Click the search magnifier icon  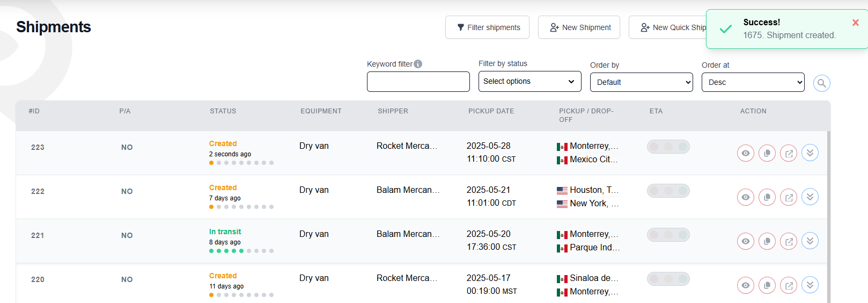[822, 83]
